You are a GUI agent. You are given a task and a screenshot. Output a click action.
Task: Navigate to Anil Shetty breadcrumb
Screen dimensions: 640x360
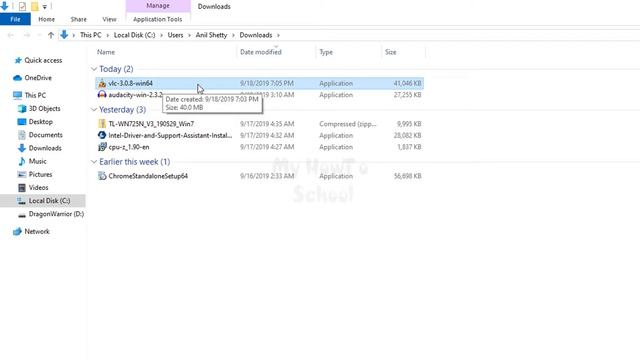[211, 35]
